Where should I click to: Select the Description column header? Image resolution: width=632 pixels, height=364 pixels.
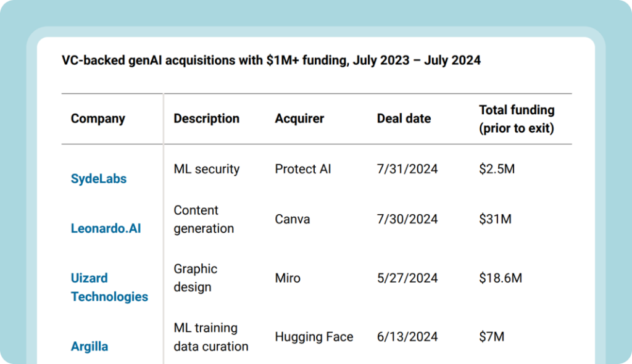click(206, 118)
